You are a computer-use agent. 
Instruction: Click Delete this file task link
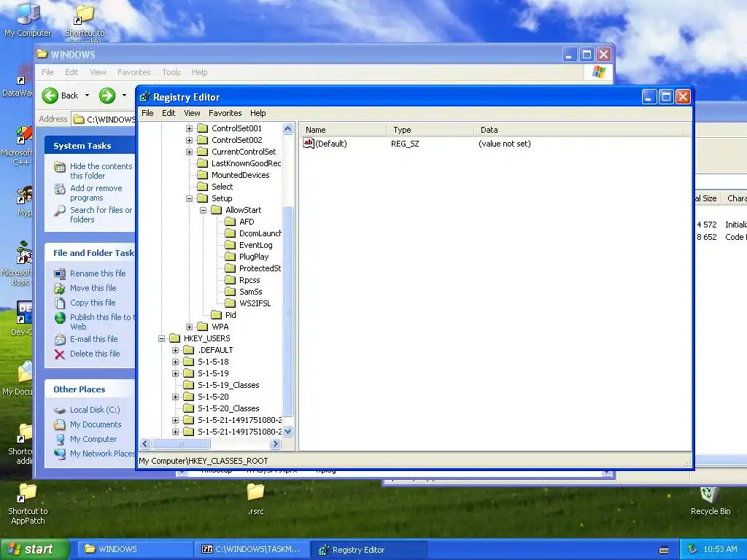pos(95,354)
